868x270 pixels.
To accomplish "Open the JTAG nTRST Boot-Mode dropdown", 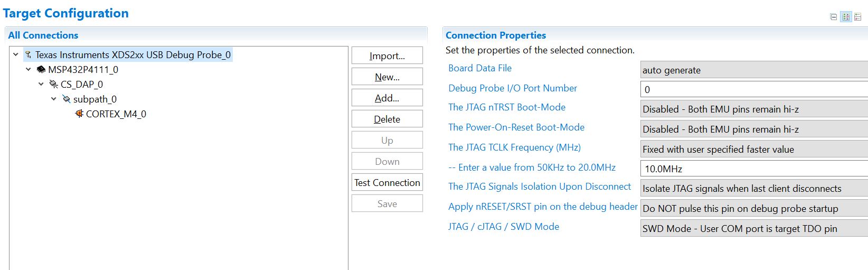I will pos(753,109).
